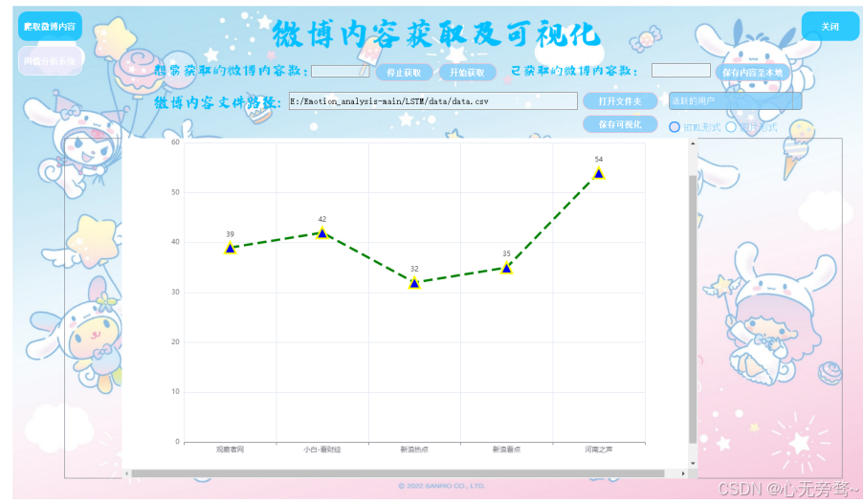Click the horizontal scrollbar thumb below the chart
This screenshot has width=863, height=504.
pos(398,473)
